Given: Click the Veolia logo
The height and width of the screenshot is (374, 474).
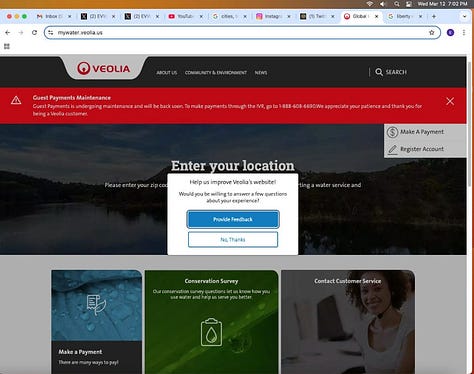Looking at the screenshot, I should tap(104, 68).
